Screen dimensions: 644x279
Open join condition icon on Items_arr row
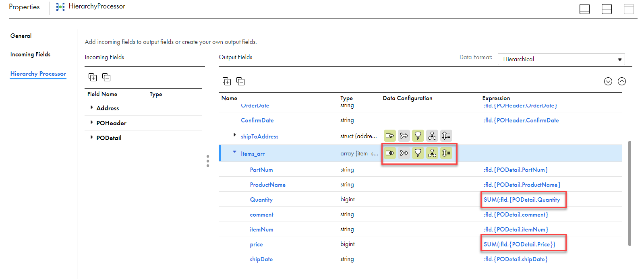tap(404, 153)
